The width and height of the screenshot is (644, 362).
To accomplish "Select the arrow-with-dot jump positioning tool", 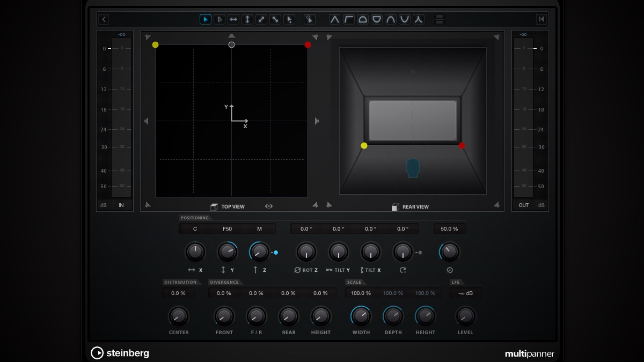I will pos(289,19).
